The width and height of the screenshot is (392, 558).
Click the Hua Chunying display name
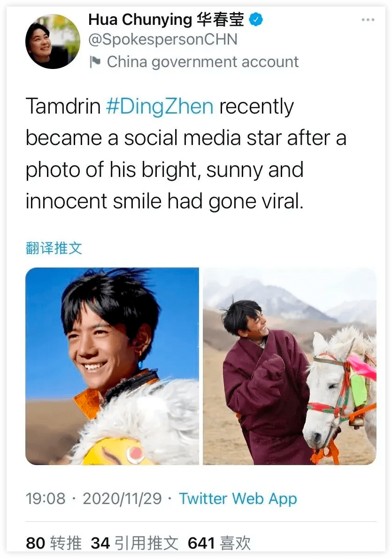(140, 20)
